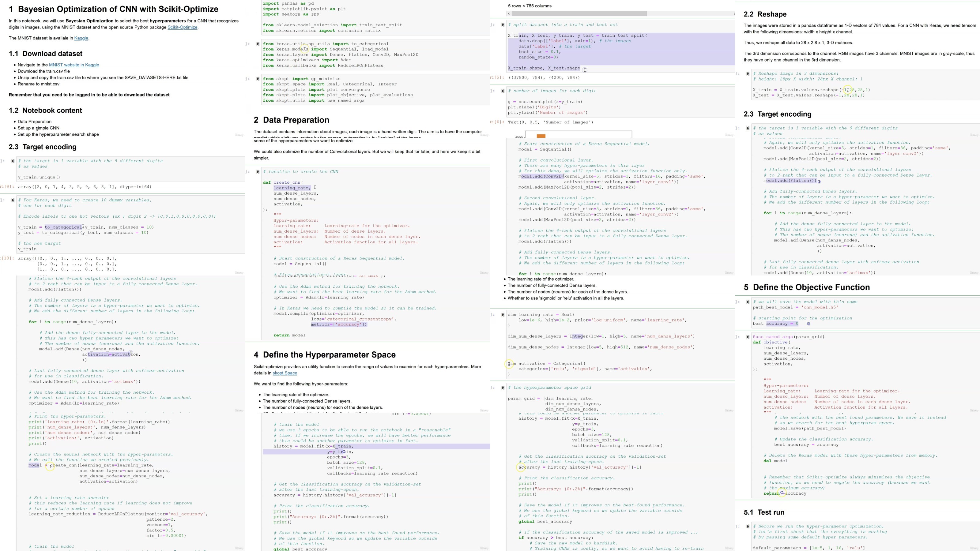Run the dim_learning_rate definition cell
The width and height of the screenshot is (980, 551).
click(503, 314)
